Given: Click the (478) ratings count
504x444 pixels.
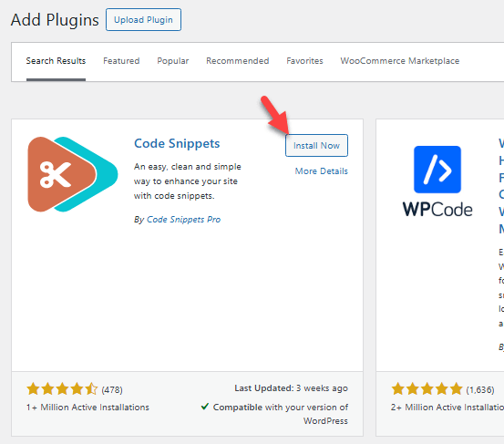Looking at the screenshot, I should coord(112,390).
